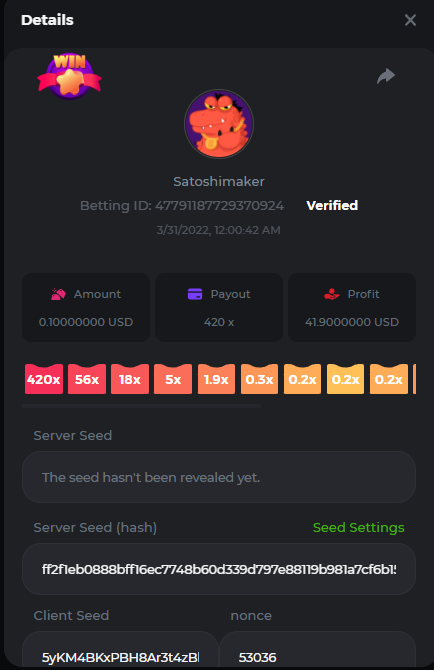Image resolution: width=434 pixels, height=670 pixels.
Task: Click the Verified status label
Action: pos(332,206)
